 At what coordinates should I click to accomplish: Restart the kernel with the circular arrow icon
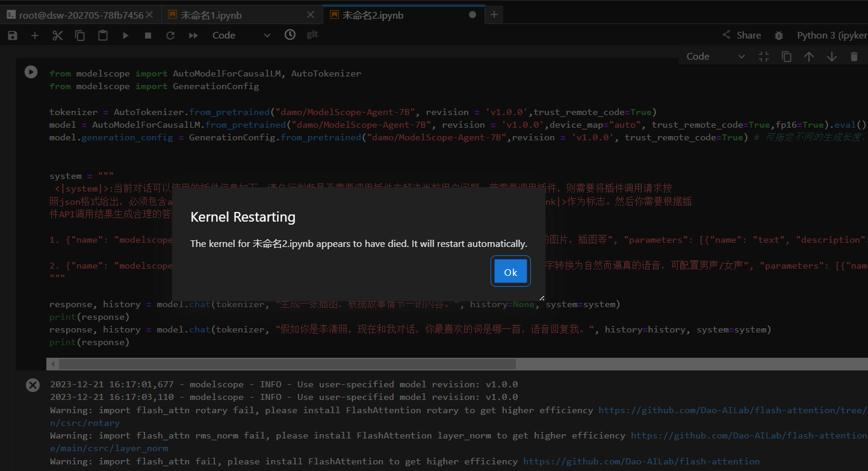coord(170,36)
